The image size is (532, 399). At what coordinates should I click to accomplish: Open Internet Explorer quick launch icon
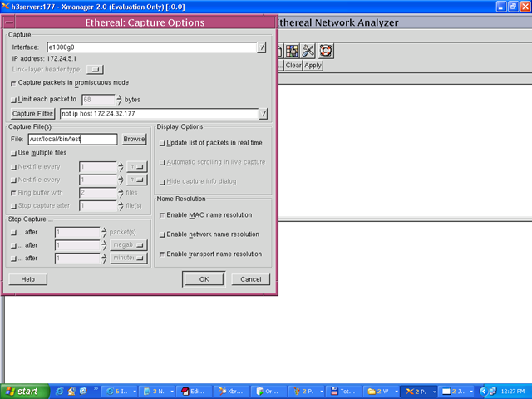pos(59,392)
